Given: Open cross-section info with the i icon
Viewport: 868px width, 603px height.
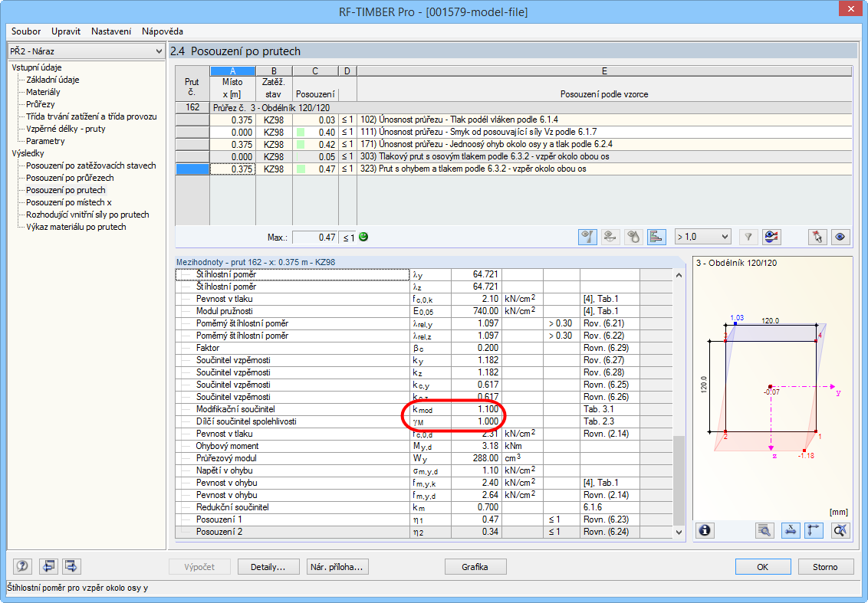Looking at the screenshot, I should (x=705, y=530).
